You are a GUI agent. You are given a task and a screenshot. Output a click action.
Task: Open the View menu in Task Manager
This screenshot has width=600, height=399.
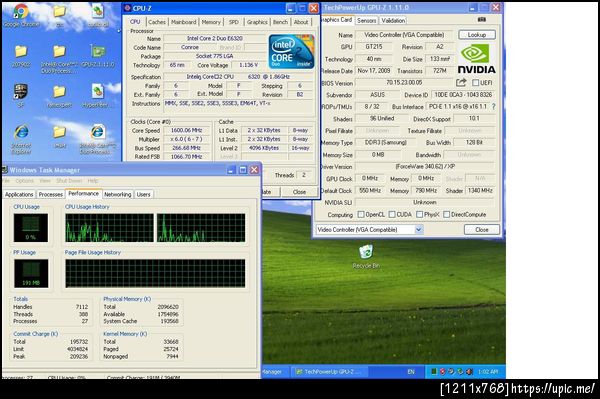click(45, 181)
